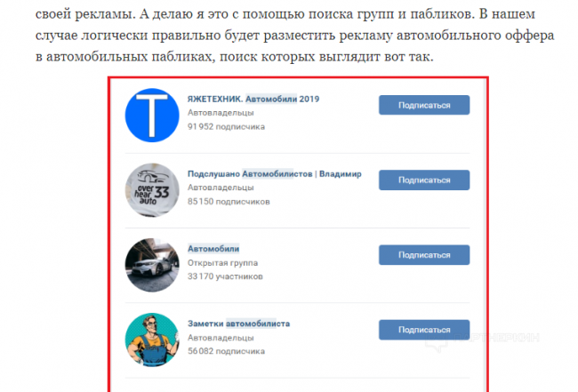
Task: Click the 85 150 подписчиков count
Action: pos(229,202)
